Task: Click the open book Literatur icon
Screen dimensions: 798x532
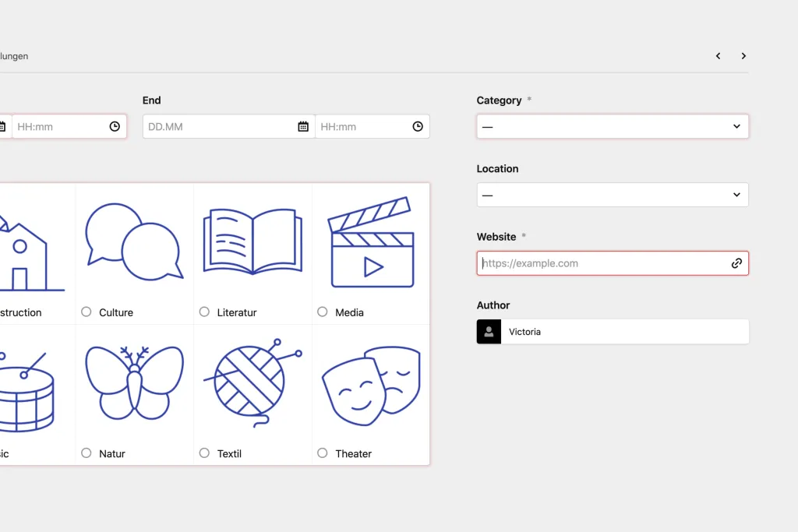Action: tap(252, 242)
